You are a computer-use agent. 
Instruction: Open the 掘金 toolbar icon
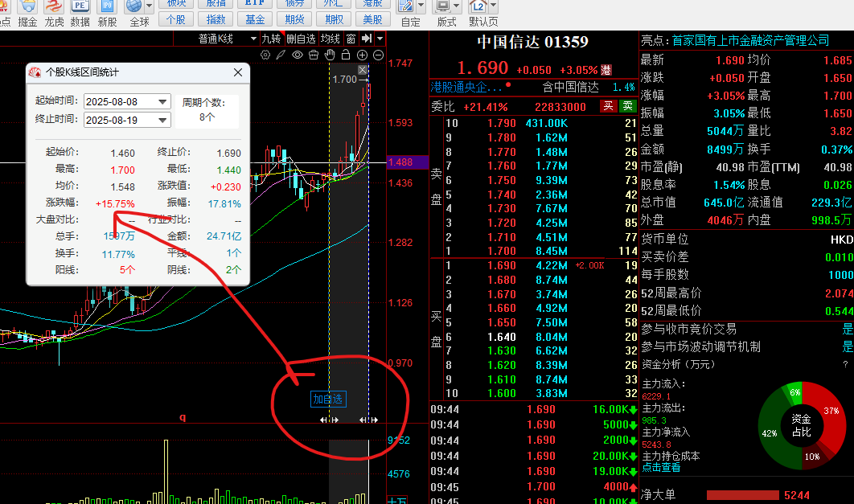click(27, 13)
